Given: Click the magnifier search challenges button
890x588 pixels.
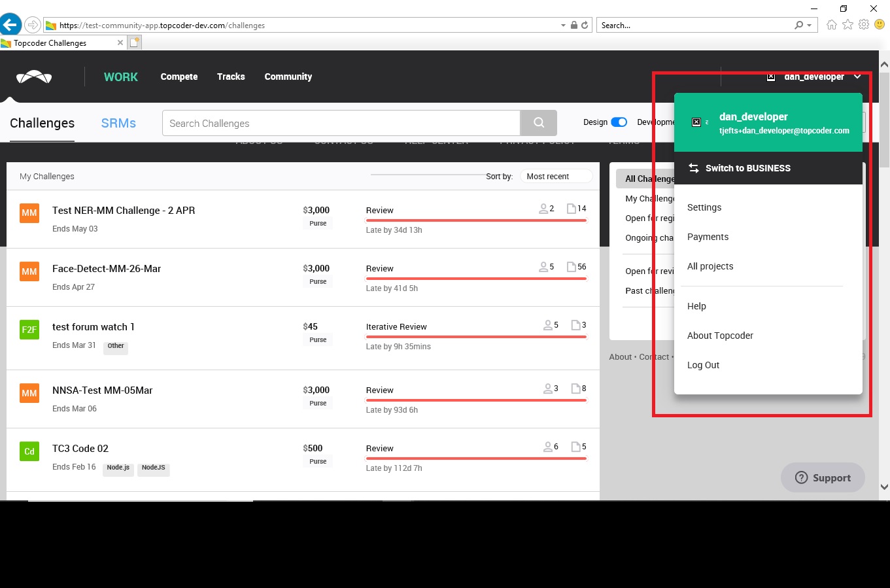Looking at the screenshot, I should click(539, 123).
